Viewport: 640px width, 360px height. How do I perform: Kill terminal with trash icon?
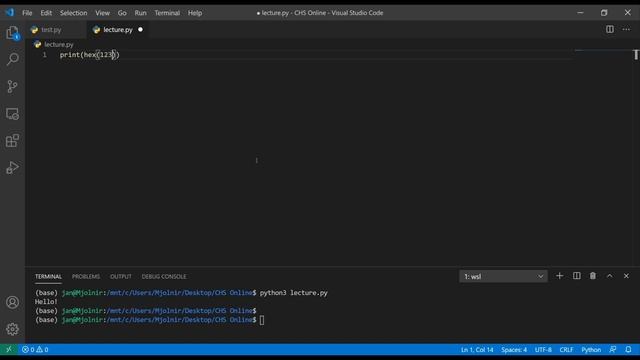coord(593,276)
